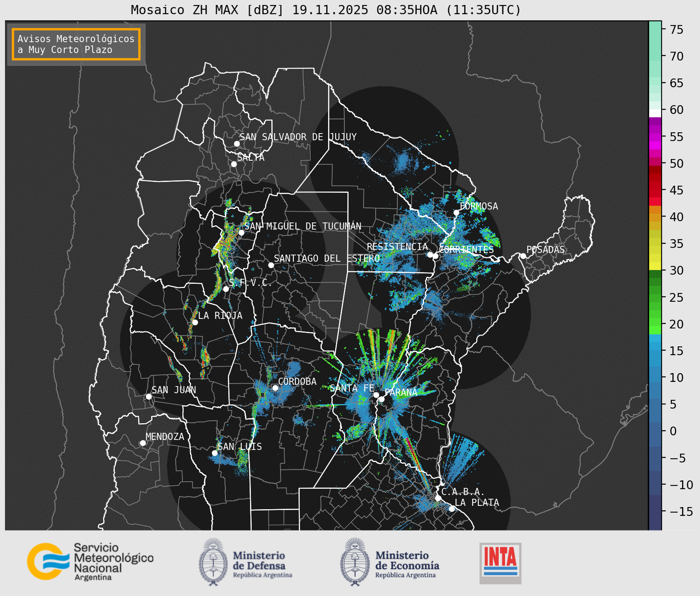The height and width of the screenshot is (596, 700).
Task: Click the Ministerio de Defensa coat of arms
Action: click(x=214, y=562)
